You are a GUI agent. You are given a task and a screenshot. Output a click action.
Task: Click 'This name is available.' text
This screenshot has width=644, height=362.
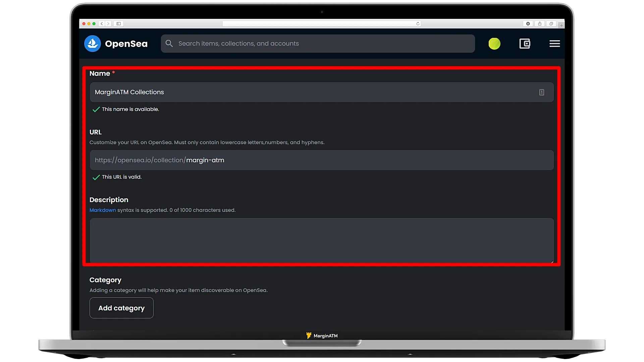pyautogui.click(x=130, y=109)
